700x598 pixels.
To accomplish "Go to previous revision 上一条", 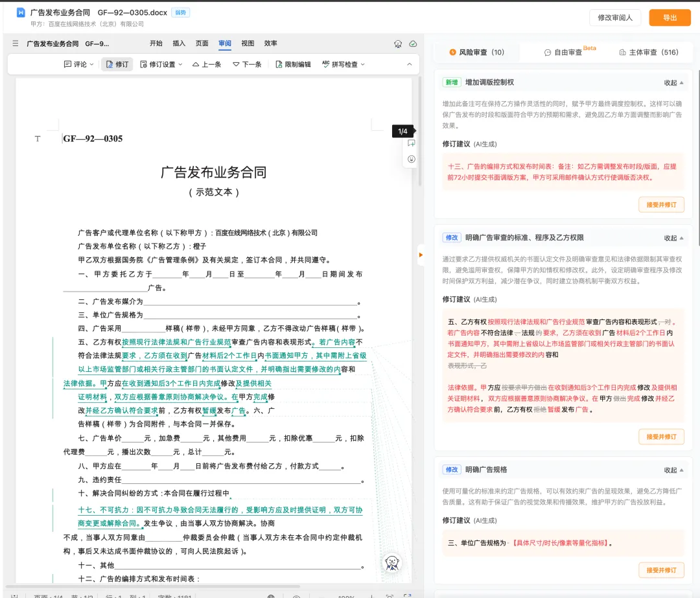I will point(207,64).
